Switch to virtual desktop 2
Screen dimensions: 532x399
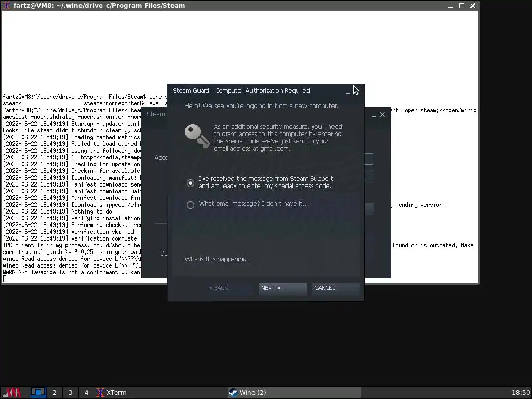click(x=54, y=393)
